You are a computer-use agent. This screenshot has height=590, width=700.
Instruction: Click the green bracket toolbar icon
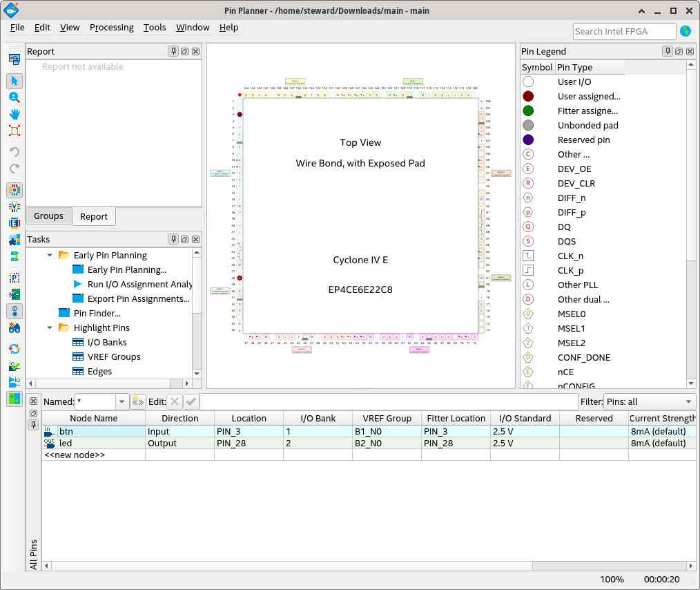(x=14, y=256)
